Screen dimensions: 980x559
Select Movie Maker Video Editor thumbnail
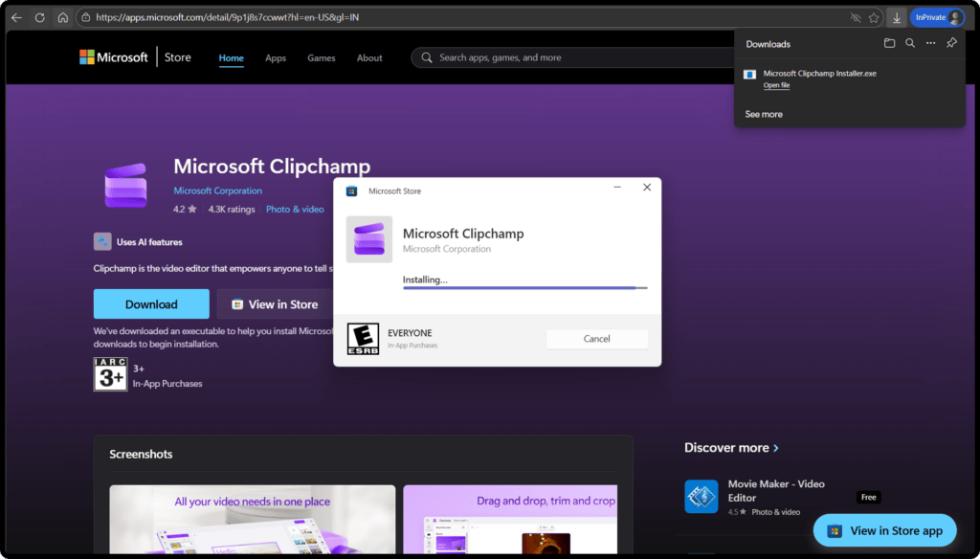click(x=702, y=496)
